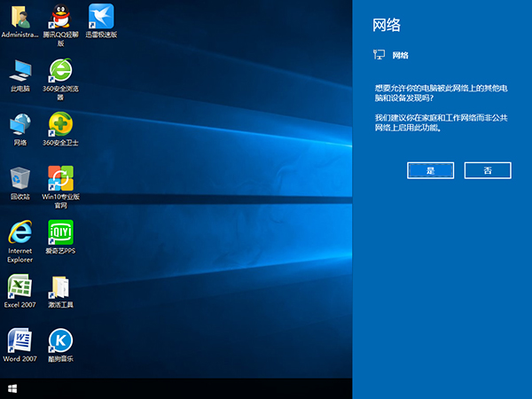Open 迅雷极速版 desktop shortcut

101,17
